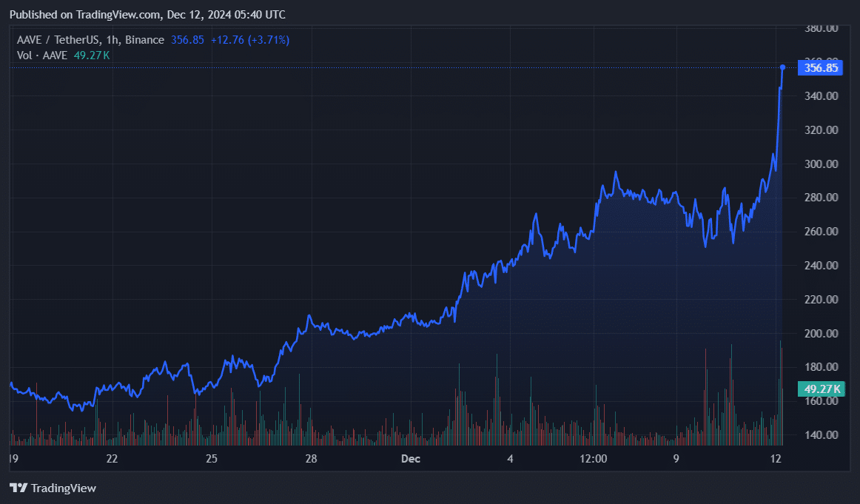Expand the symbol legend row

pos(89,40)
